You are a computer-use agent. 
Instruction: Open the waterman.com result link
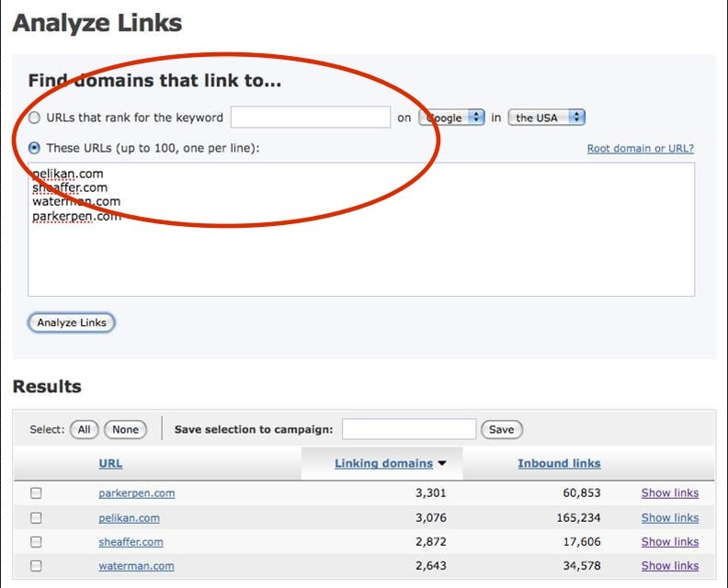click(x=136, y=566)
